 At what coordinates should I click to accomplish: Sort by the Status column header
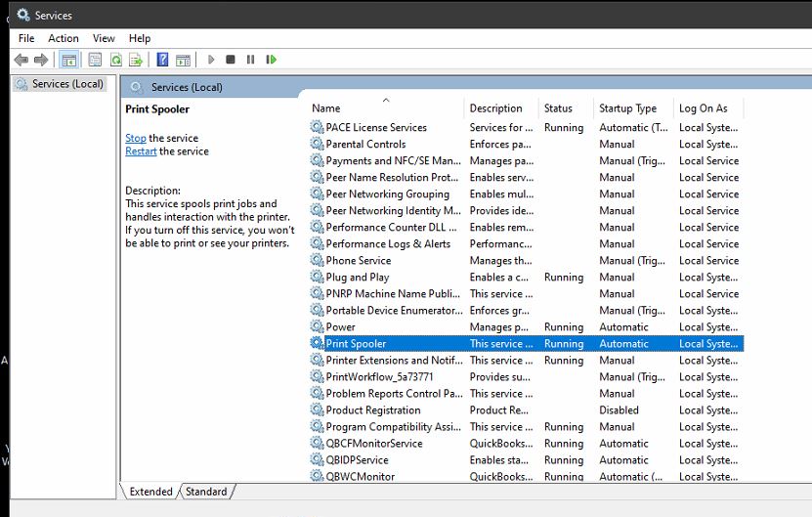566,108
